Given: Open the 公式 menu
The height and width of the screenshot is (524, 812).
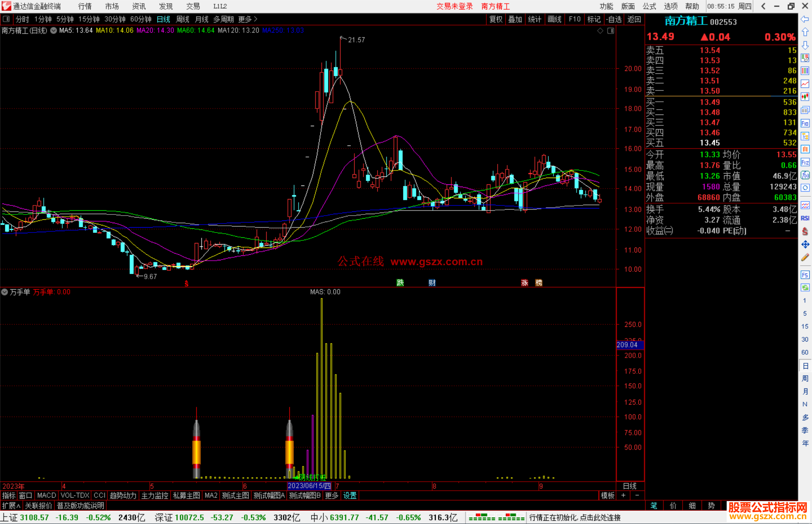Looking at the screenshot, I should tap(649, 6).
